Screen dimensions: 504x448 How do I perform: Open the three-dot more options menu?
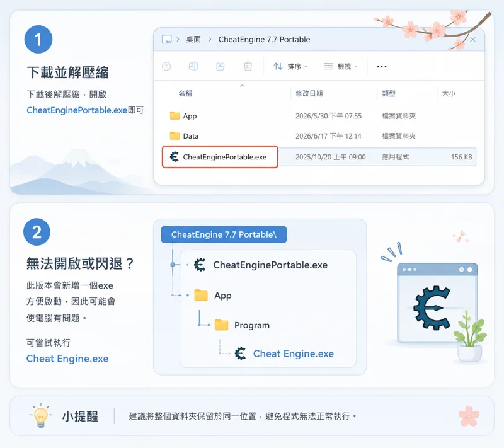point(382,67)
